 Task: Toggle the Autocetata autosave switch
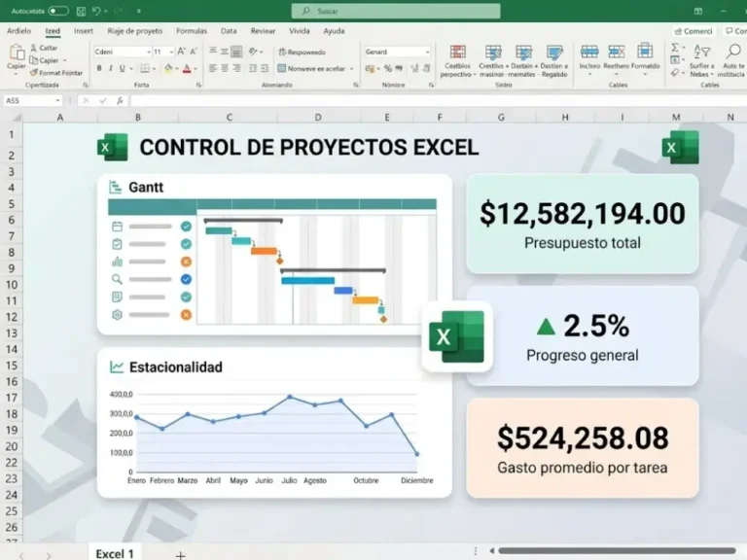pos(58,11)
